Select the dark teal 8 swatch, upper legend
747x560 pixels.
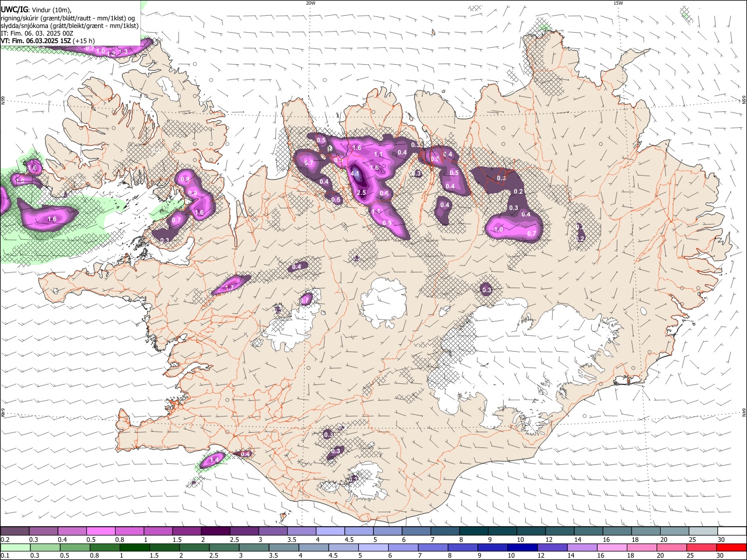coord(474,531)
